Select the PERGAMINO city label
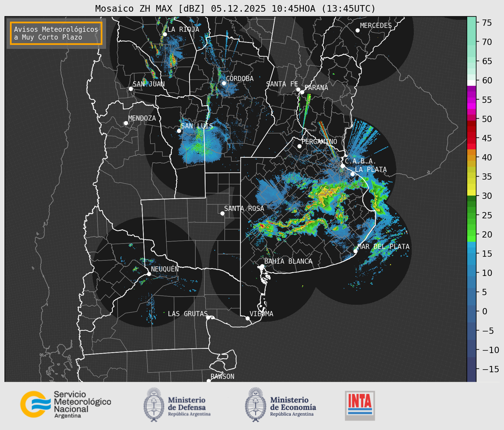504x430 pixels. point(319,141)
